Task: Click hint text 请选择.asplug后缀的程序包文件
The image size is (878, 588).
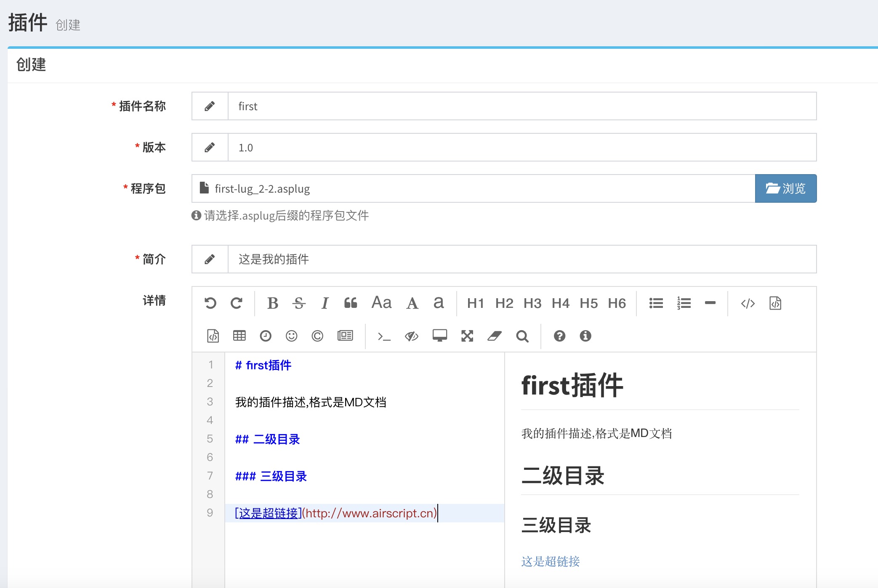Action: pyautogui.click(x=286, y=216)
